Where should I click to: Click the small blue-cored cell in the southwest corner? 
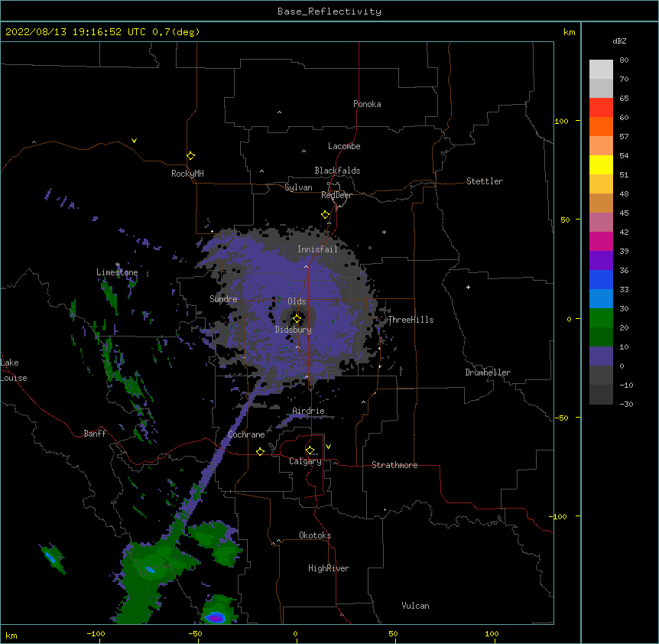point(50,558)
